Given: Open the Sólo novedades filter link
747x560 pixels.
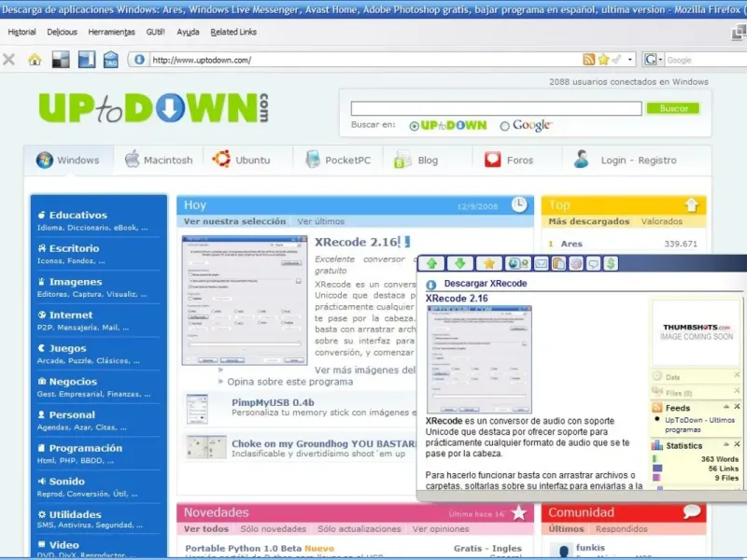Looking at the screenshot, I should [x=273, y=529].
